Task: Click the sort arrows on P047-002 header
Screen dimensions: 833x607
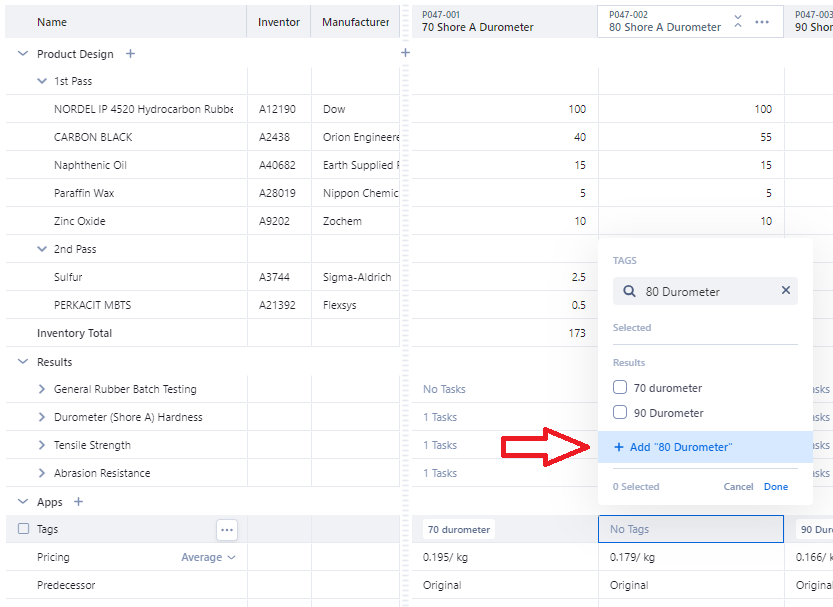Action: 738,21
